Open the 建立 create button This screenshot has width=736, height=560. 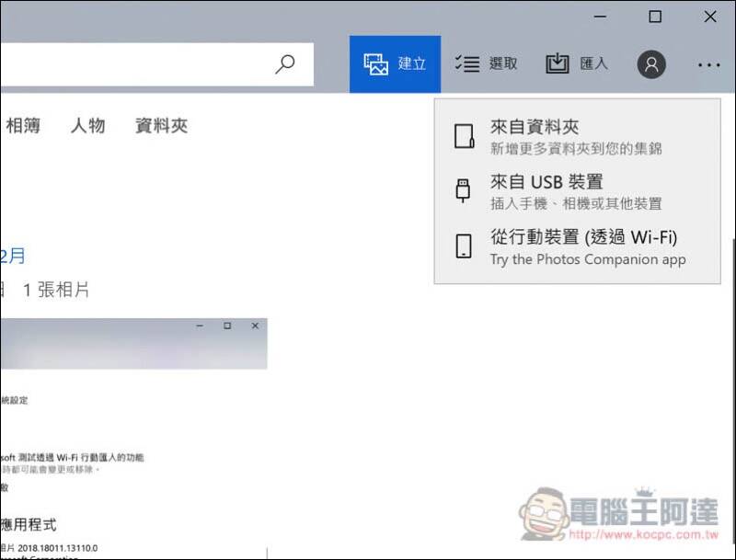[x=395, y=64]
